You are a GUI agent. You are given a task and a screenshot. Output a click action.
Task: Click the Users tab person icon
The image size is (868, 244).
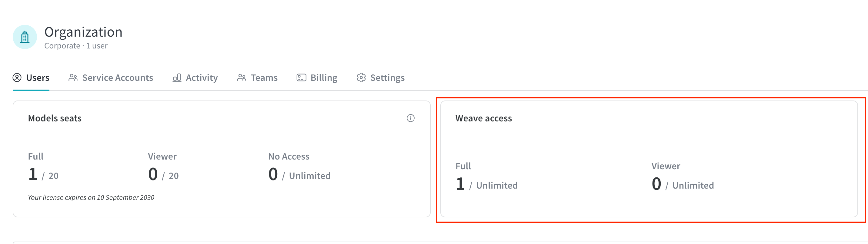tap(17, 78)
